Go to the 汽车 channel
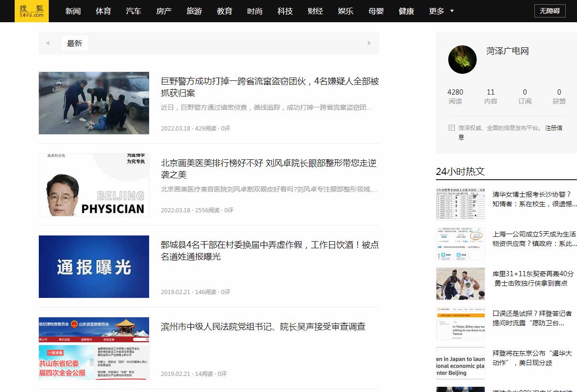 pyautogui.click(x=133, y=11)
